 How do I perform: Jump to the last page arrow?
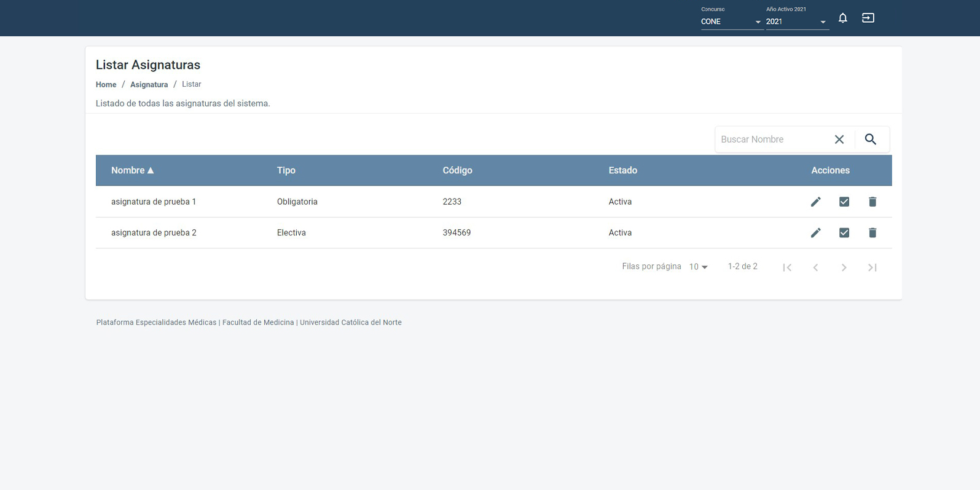coord(872,267)
